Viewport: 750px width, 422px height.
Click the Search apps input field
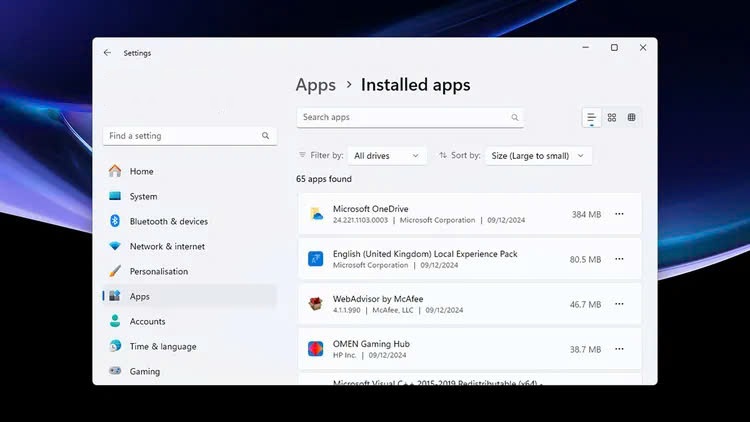[x=405, y=117]
